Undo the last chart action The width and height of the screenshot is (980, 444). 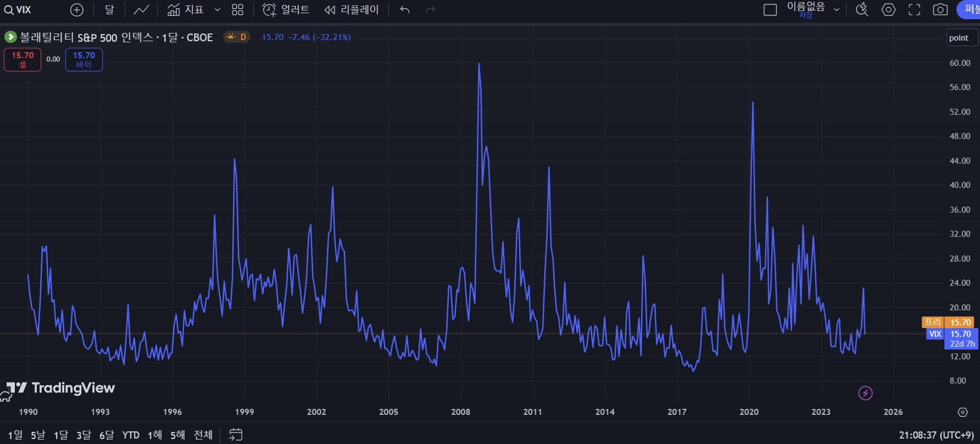[405, 10]
